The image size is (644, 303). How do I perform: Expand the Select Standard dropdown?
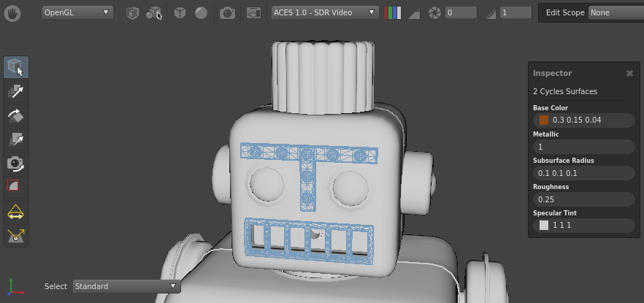click(x=126, y=286)
